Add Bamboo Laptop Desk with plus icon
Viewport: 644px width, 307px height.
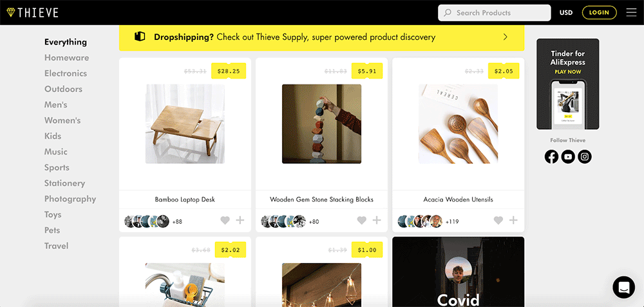coord(240,221)
